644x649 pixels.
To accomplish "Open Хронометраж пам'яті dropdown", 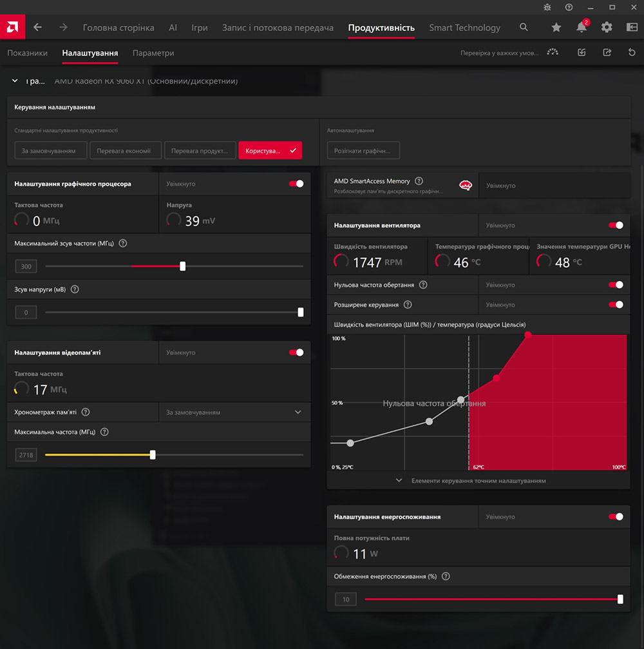I will click(x=234, y=412).
